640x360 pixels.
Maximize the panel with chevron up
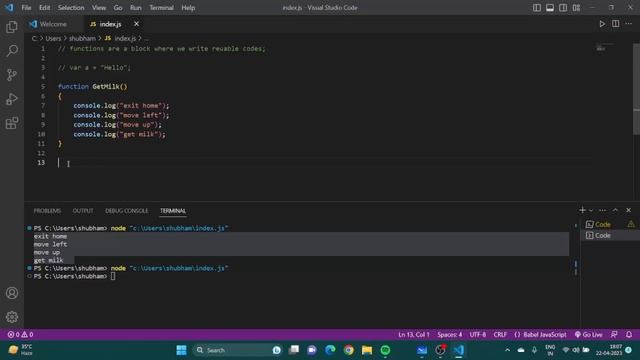click(x=616, y=210)
